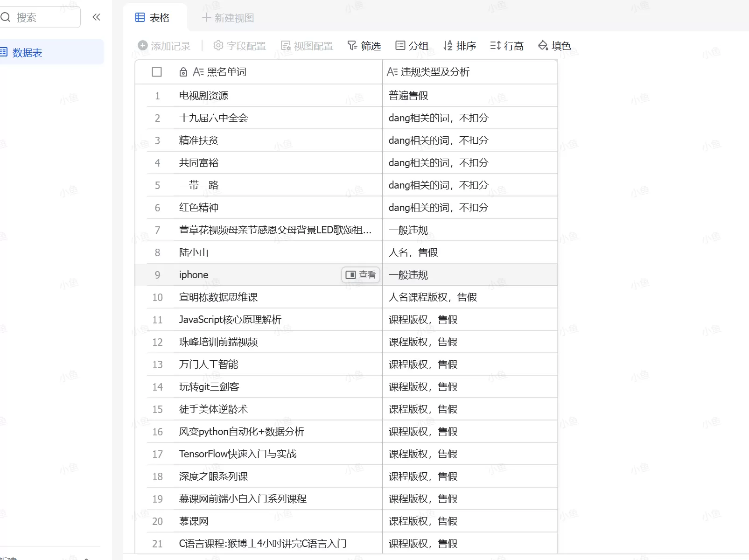Click inside the 搜索 search field
Image resolution: width=749 pixels, height=560 pixels.
[42, 17]
